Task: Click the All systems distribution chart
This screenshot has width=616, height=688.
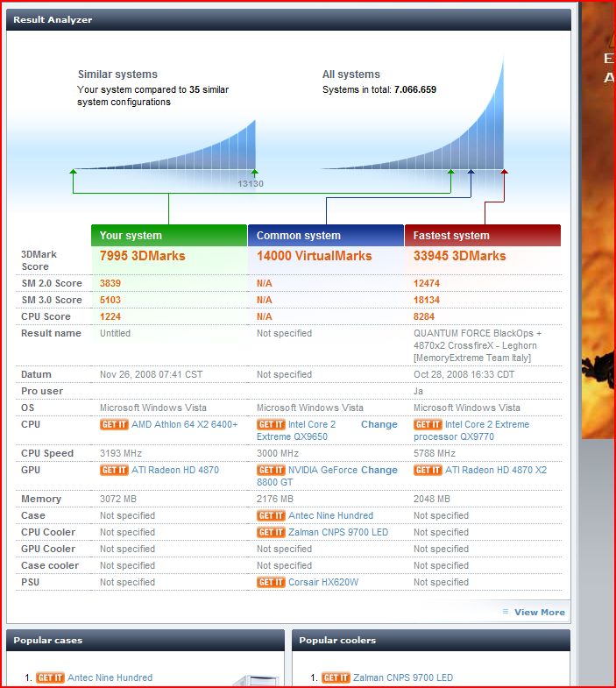Action: pos(413,114)
